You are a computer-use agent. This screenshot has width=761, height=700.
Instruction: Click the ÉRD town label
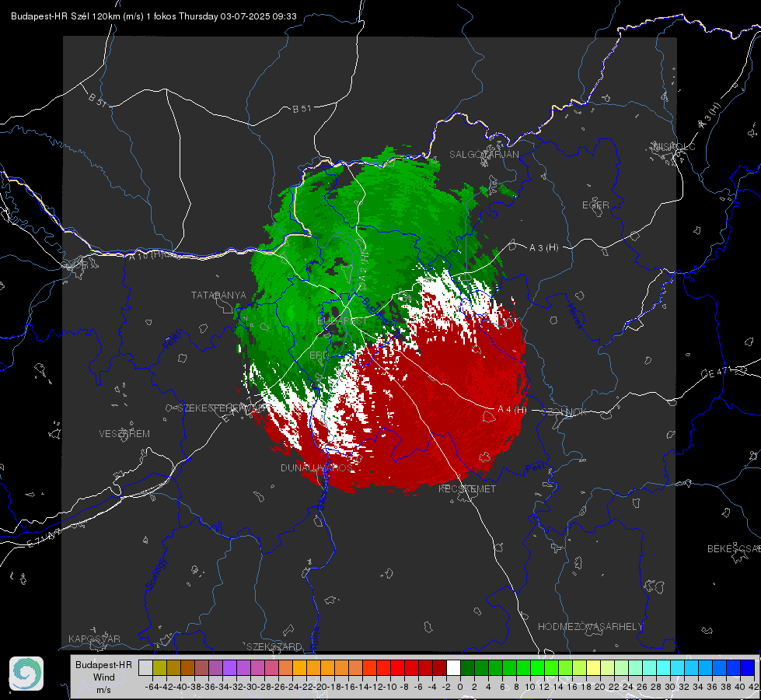click(x=319, y=355)
